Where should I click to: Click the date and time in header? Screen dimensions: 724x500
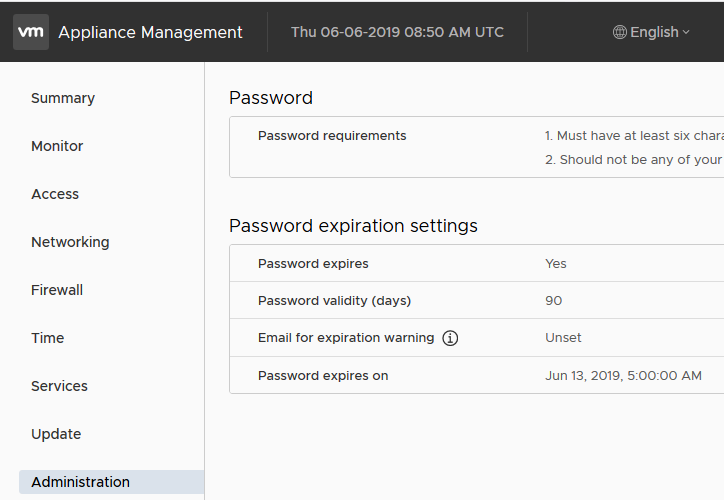397,32
